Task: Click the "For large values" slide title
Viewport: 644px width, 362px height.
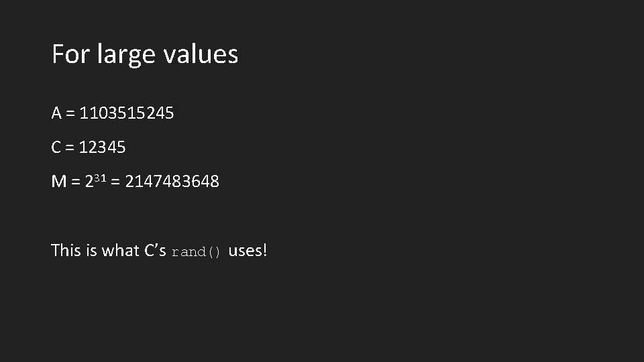Action: 144,54
